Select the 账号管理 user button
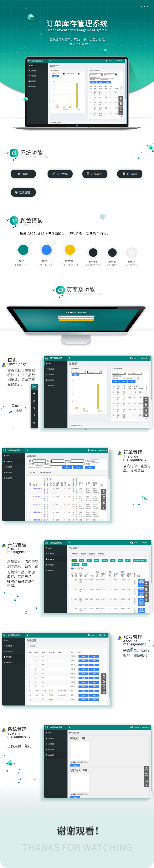Screen dimensions: 154x868 click(x=130, y=174)
